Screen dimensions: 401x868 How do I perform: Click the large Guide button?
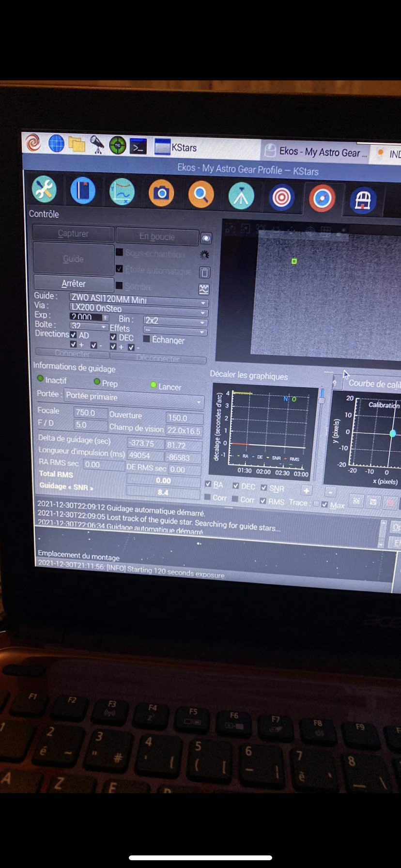point(73,259)
